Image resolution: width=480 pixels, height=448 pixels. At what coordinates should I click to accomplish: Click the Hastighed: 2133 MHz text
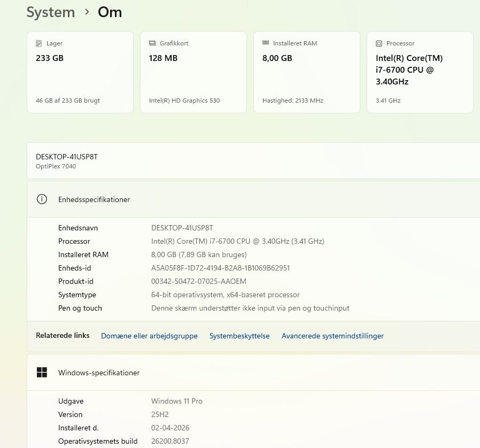point(293,101)
